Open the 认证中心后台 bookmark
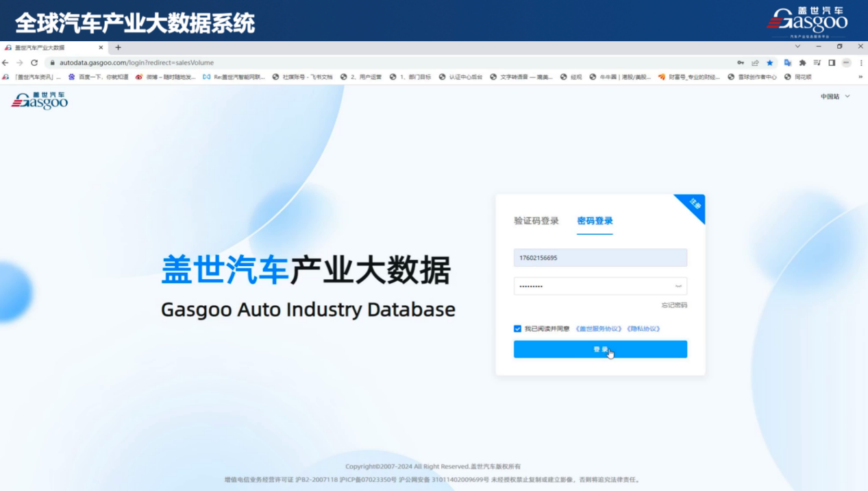Viewport: 868px width, 491px height. coord(460,77)
